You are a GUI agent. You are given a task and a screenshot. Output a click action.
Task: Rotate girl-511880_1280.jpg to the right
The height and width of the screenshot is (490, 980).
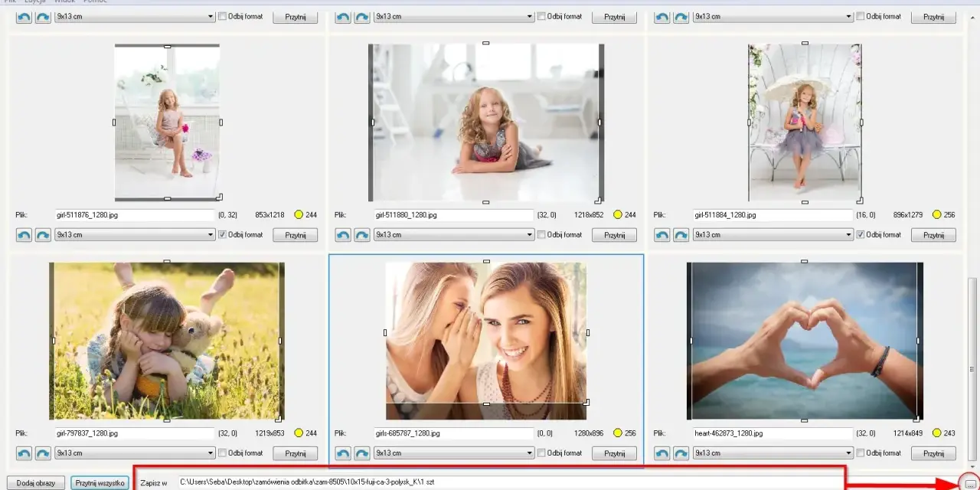pos(362,235)
